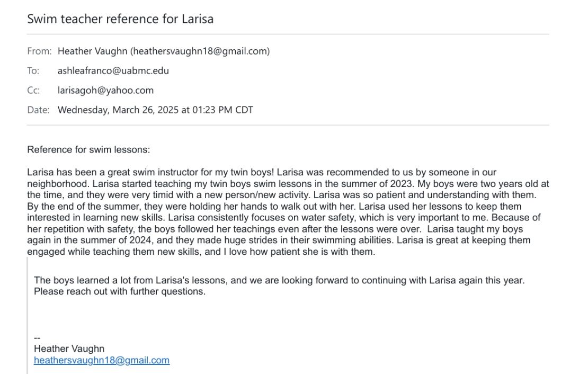Click the 'Cc:' field label
The height and width of the screenshot is (374, 588).
33,90
